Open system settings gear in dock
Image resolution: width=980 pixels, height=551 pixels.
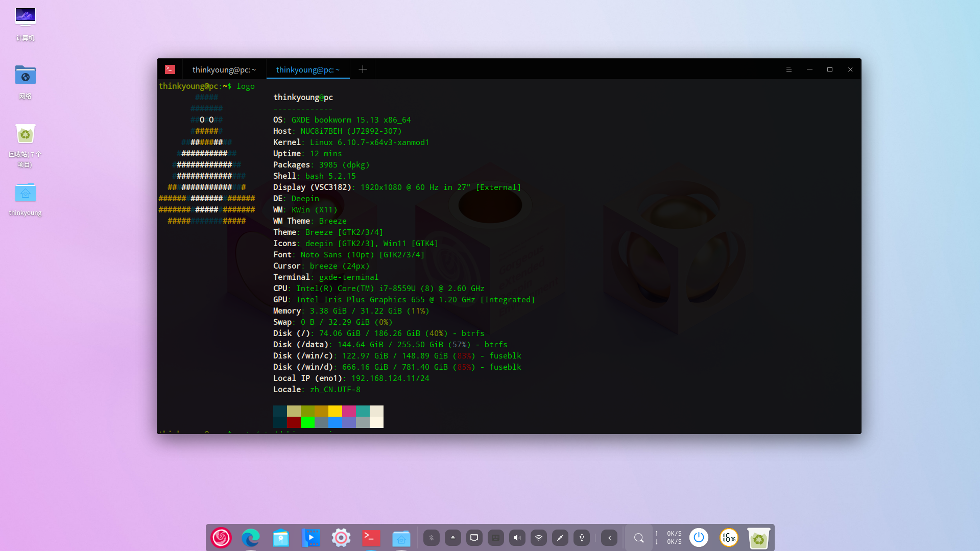pos(341,538)
